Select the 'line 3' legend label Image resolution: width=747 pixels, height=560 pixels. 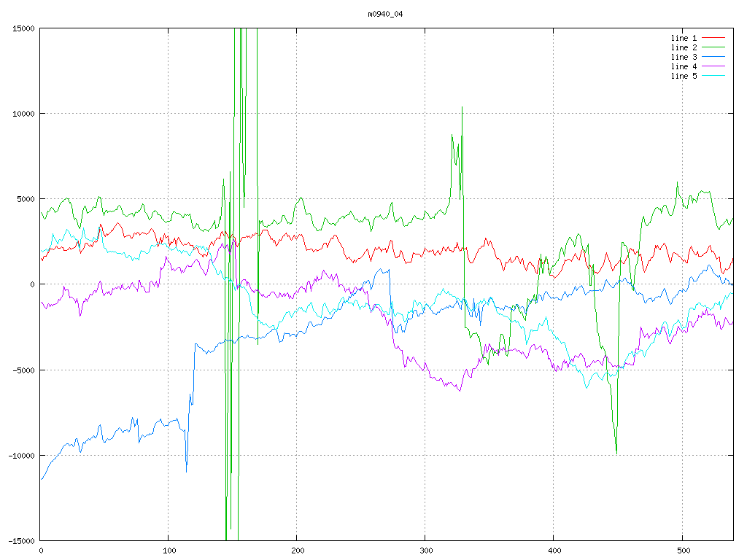coord(684,57)
